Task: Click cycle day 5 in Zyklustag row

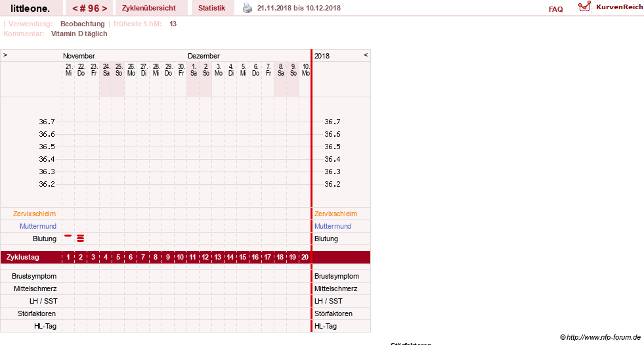Action: click(118, 258)
